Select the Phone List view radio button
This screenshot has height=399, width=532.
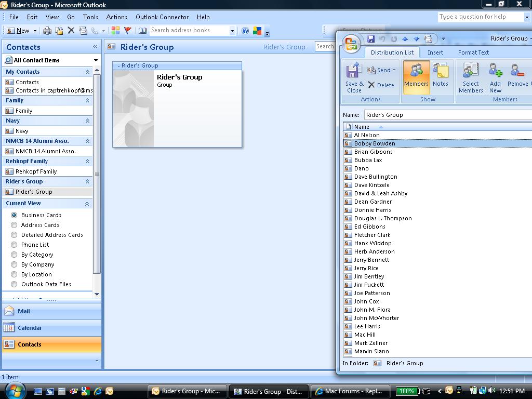pos(14,245)
